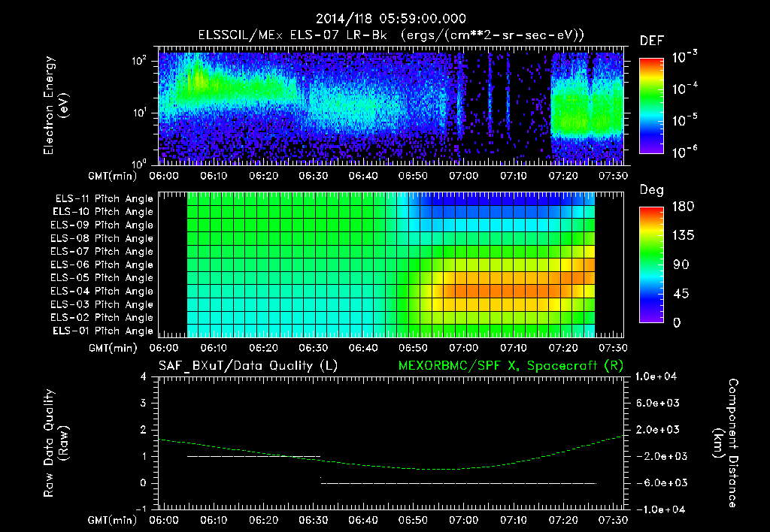Click the 10^-6 value on DEF scale

point(684,152)
